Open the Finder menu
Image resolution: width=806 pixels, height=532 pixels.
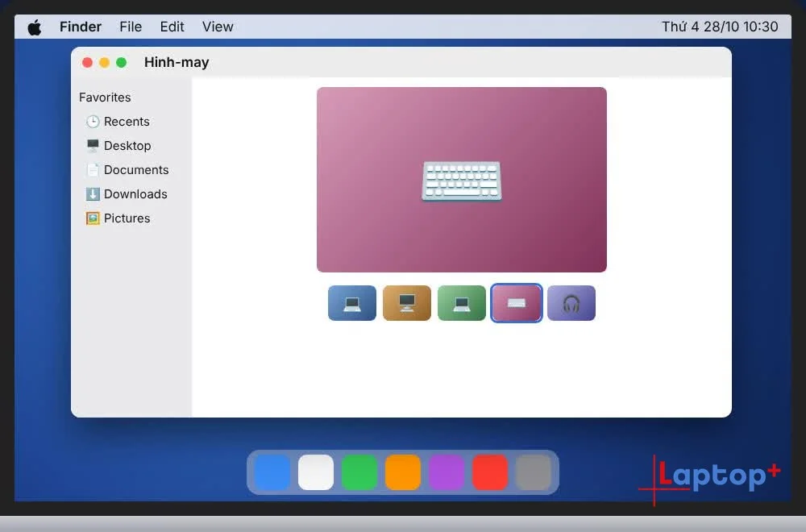[80, 27]
